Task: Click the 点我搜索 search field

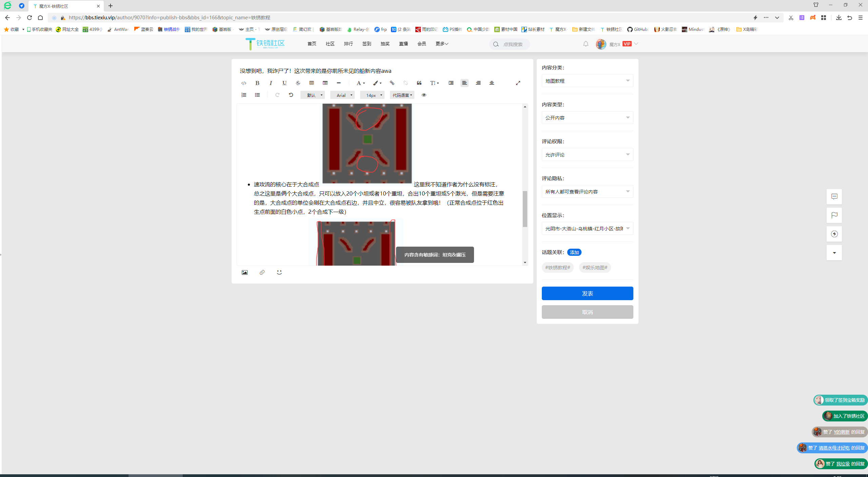Action: point(513,44)
